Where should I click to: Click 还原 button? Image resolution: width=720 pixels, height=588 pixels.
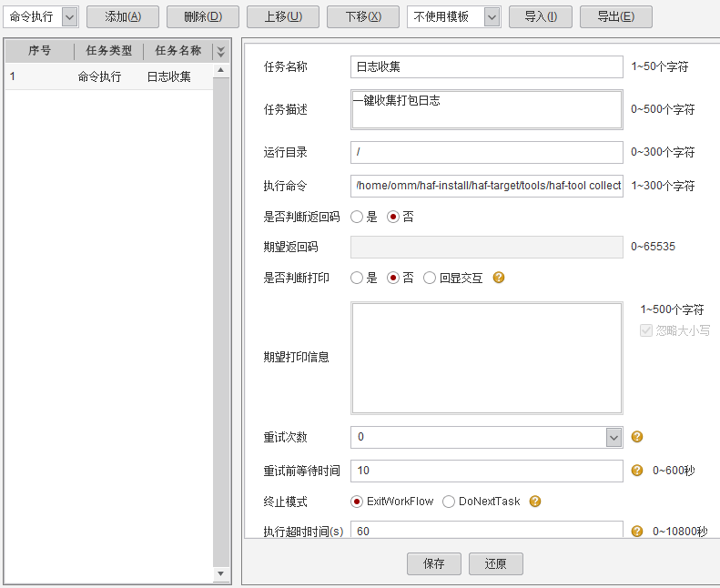[x=496, y=563]
